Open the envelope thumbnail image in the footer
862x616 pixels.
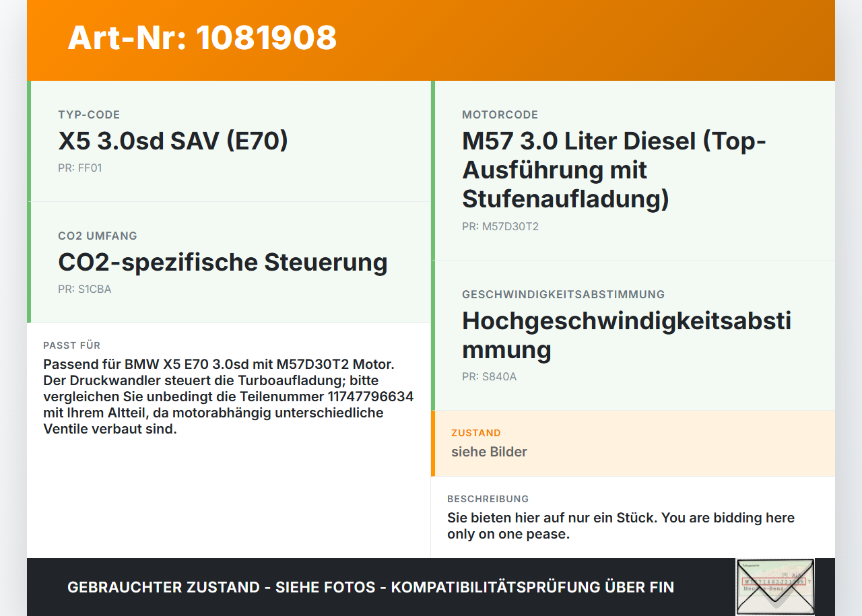(775, 586)
